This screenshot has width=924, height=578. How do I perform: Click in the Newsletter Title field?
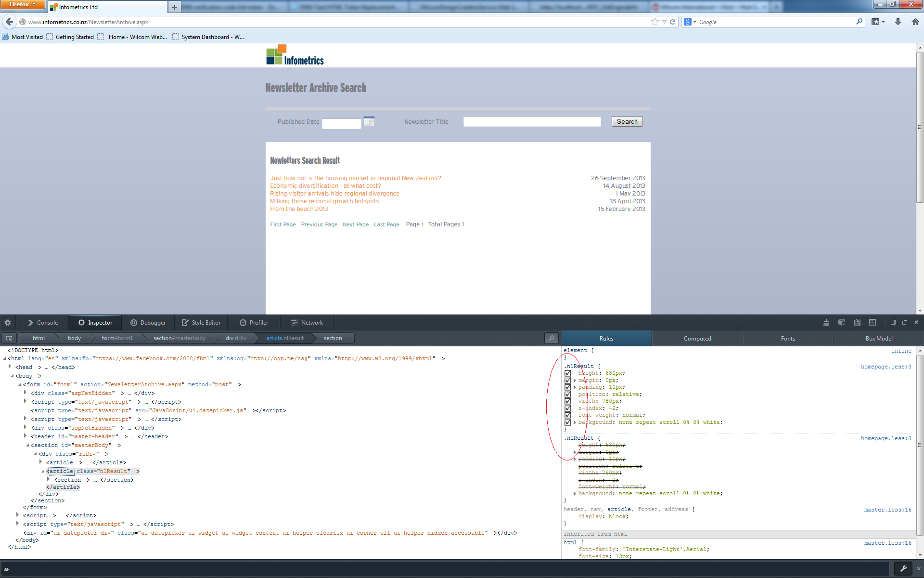[x=532, y=121]
